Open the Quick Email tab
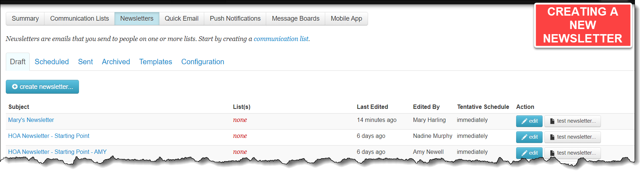The width and height of the screenshot is (644, 176). 181,19
